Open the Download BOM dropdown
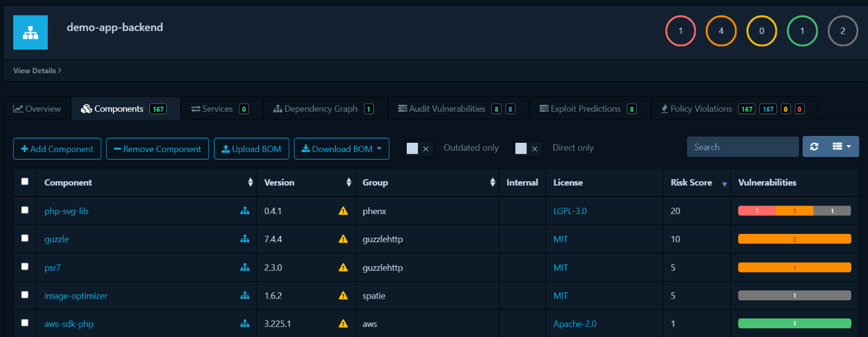868x337 pixels. (x=341, y=149)
